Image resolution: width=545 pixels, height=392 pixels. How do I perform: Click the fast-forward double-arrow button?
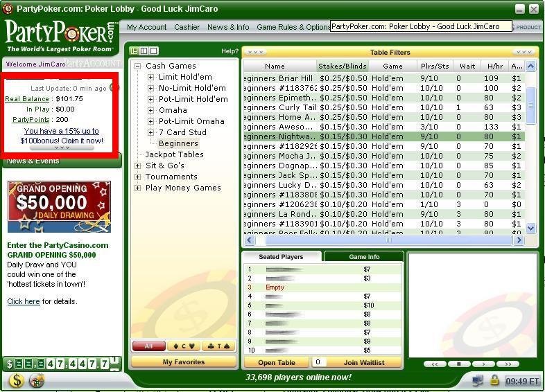pyautogui.click(x=508, y=364)
